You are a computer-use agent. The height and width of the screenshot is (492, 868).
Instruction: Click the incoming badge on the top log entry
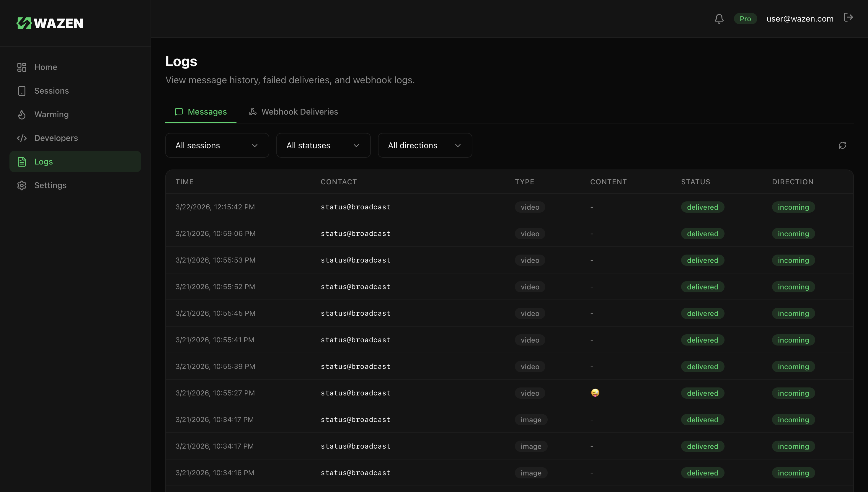point(793,207)
